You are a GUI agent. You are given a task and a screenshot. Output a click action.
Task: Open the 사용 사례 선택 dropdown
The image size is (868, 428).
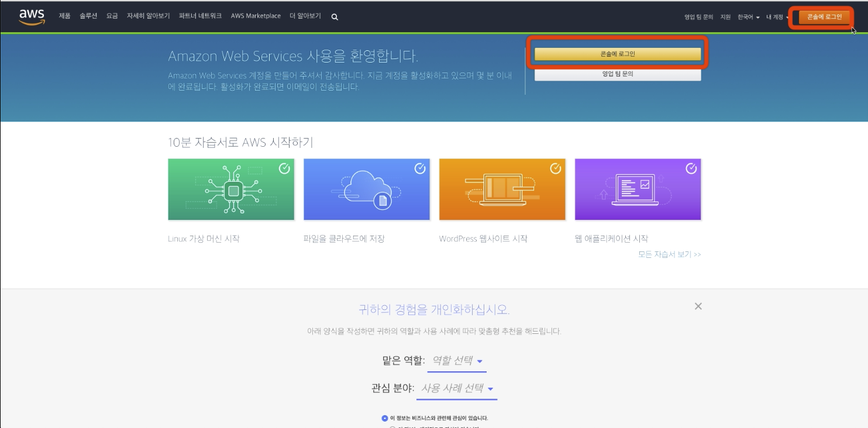(x=457, y=388)
